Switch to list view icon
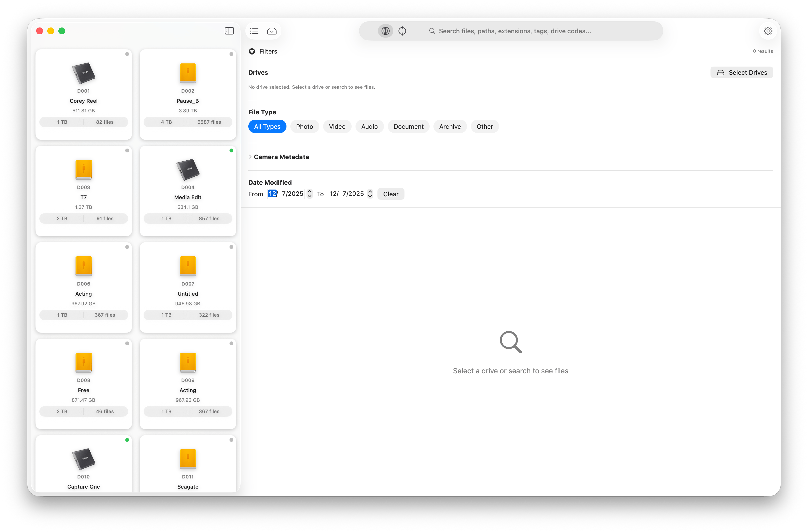The width and height of the screenshot is (808, 532). (x=254, y=31)
